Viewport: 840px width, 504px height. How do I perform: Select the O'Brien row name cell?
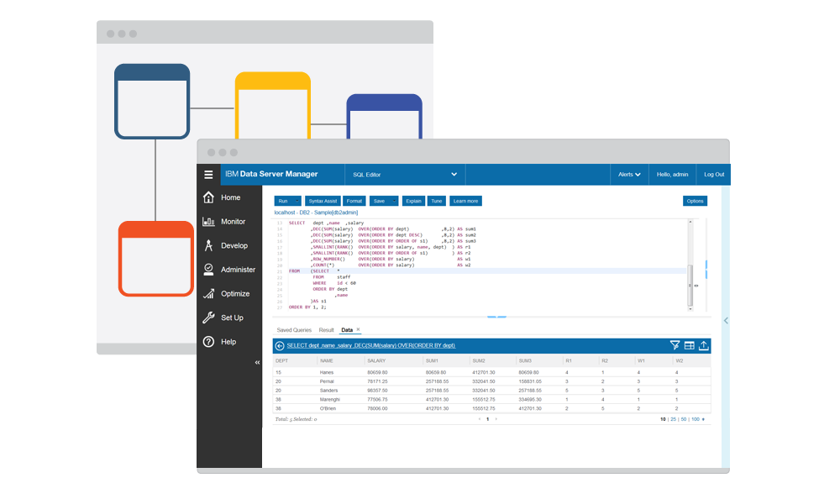click(328, 409)
